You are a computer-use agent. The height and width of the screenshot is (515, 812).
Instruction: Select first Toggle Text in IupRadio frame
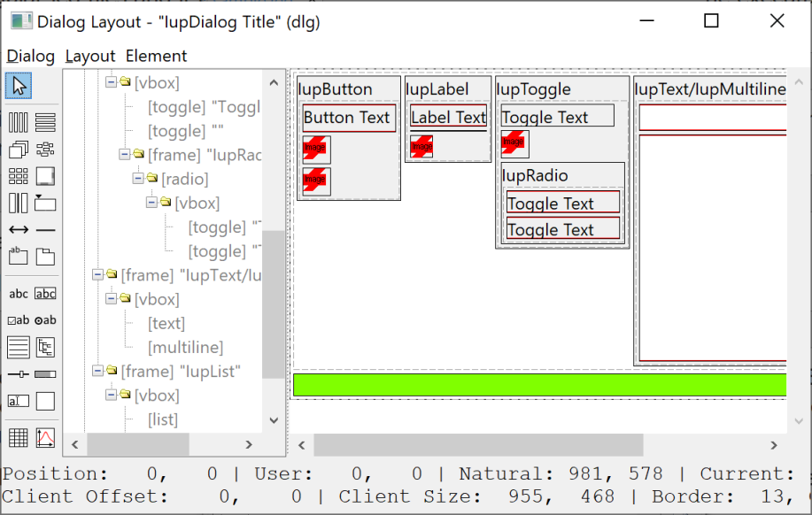click(562, 204)
